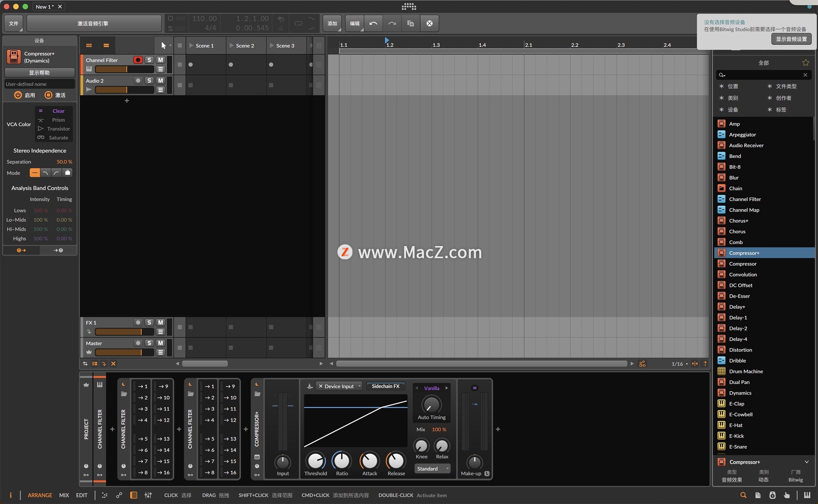Toggle the device panel orange icon
This screenshot has width=818, height=504.
(x=133, y=495)
